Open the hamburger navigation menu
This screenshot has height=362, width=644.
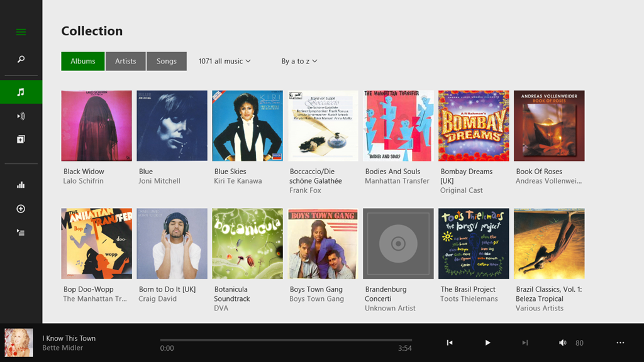(x=21, y=32)
